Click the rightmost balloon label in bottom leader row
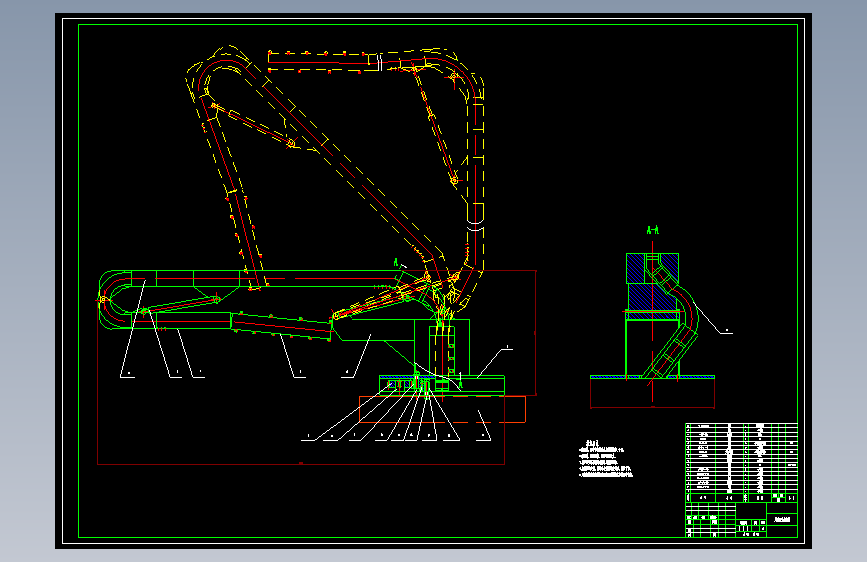The height and width of the screenshot is (562, 867). pyautogui.click(x=483, y=436)
